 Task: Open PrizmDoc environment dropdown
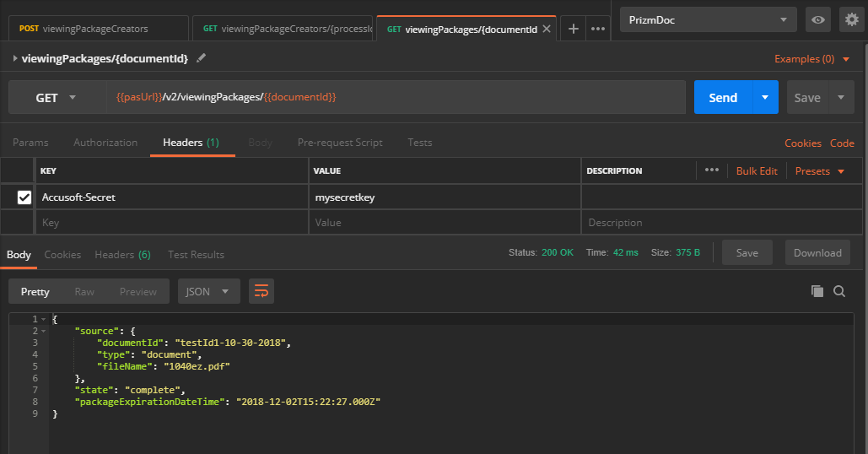pos(708,20)
